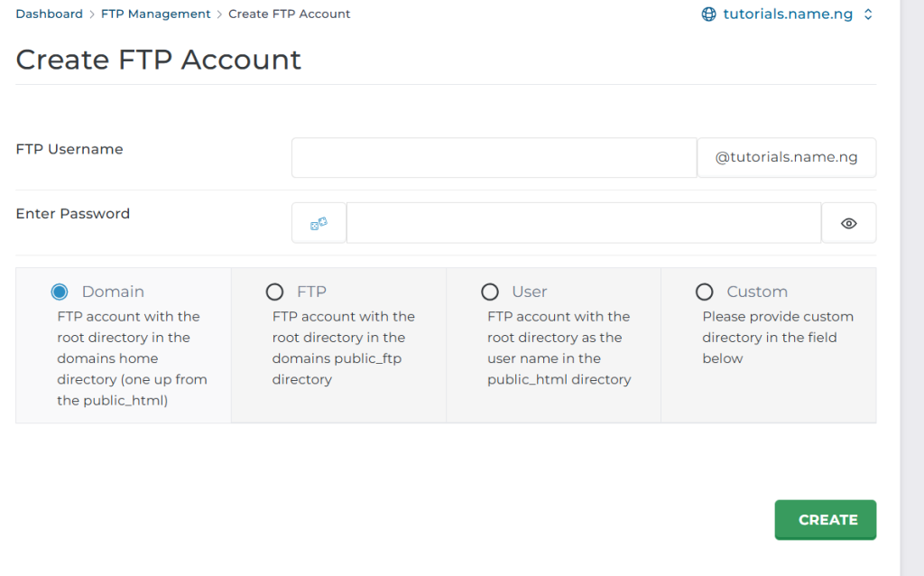This screenshot has width=924, height=576.
Task: Expand the domain selector up-down arrows
Action: tap(868, 14)
